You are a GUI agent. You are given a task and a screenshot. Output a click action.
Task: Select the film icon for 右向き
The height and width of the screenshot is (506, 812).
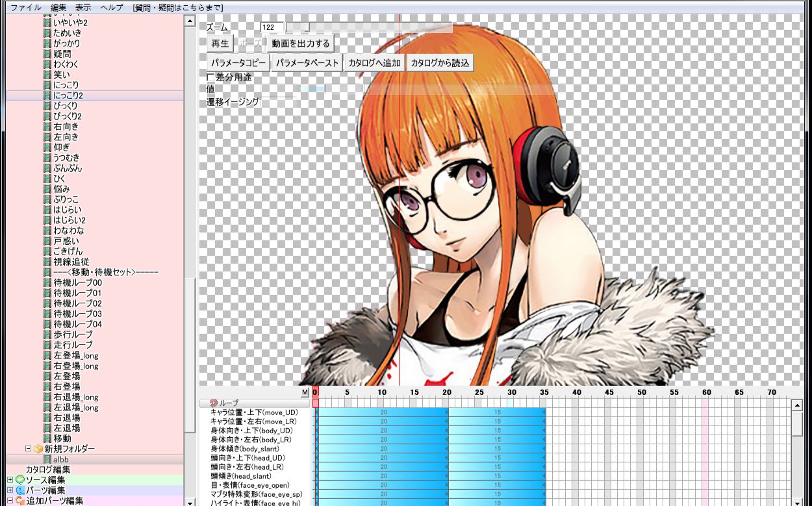coord(47,127)
